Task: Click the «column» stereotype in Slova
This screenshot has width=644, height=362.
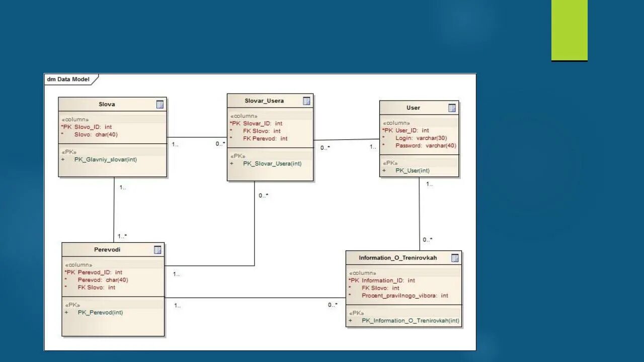Action: click(75, 120)
